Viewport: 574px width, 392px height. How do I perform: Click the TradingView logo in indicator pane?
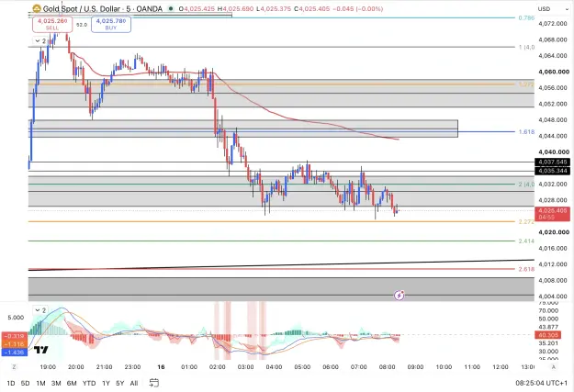(41, 350)
